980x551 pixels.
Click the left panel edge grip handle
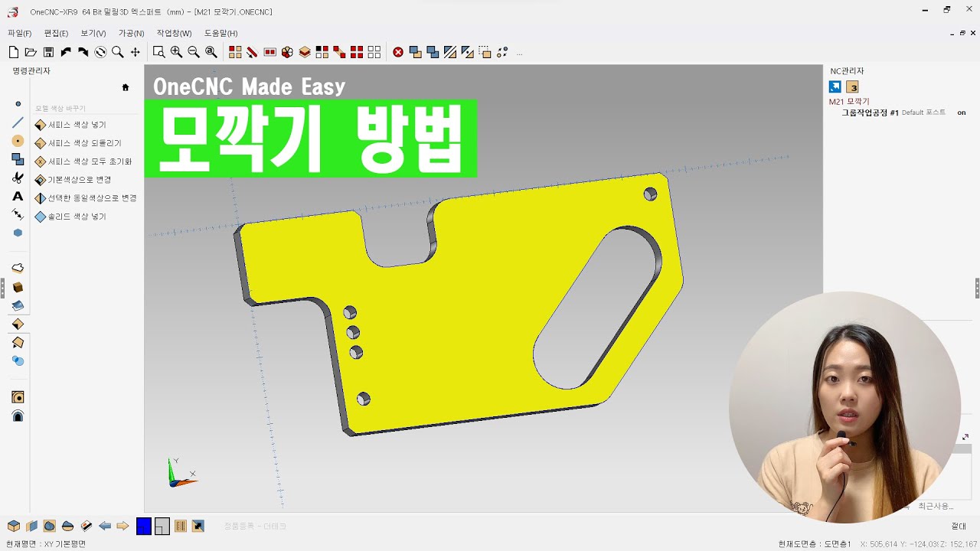(x=2, y=288)
